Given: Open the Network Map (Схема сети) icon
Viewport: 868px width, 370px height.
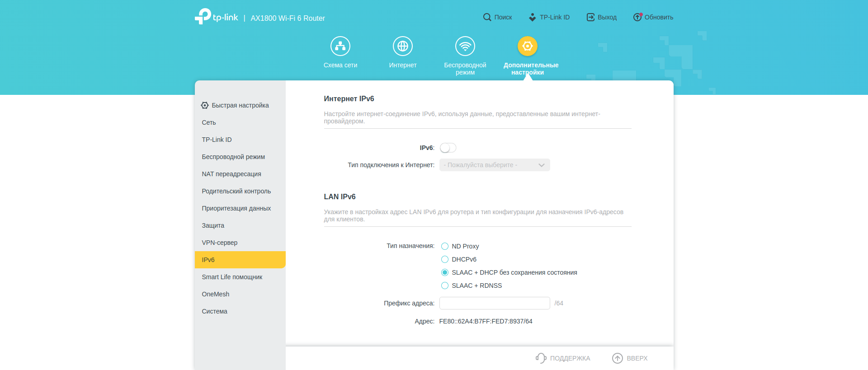Looking at the screenshot, I should pyautogui.click(x=340, y=46).
